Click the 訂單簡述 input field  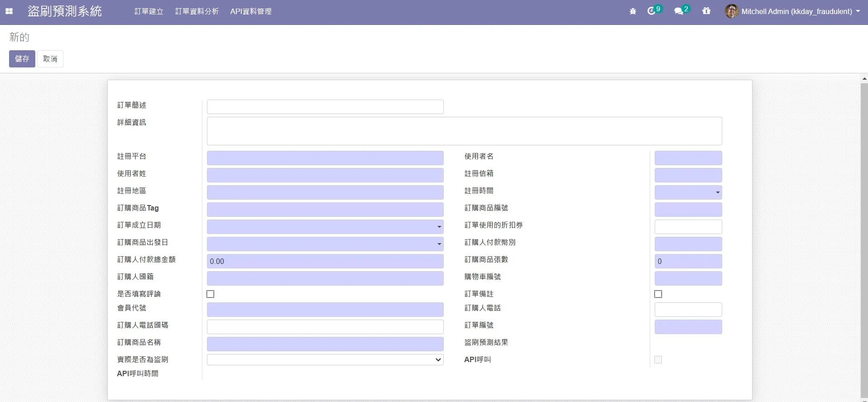(x=325, y=107)
